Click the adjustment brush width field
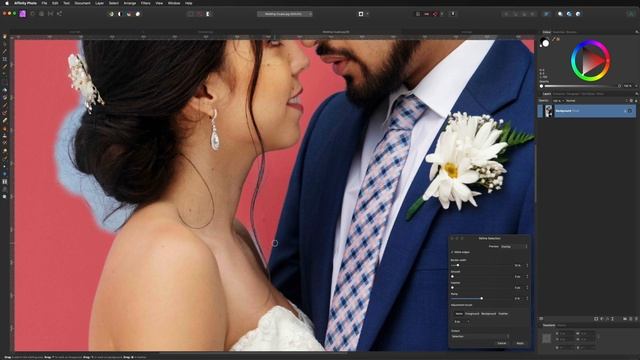This screenshot has width=640, height=360. 459,322
